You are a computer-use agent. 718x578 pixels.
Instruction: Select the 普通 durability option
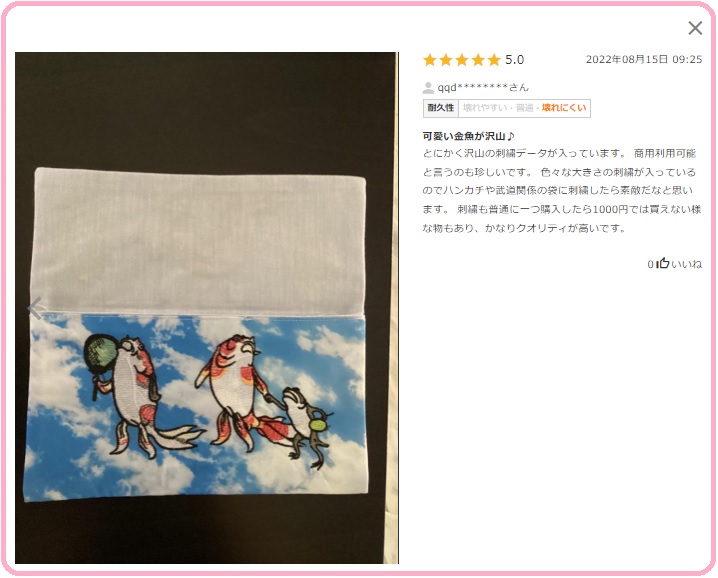coord(525,108)
